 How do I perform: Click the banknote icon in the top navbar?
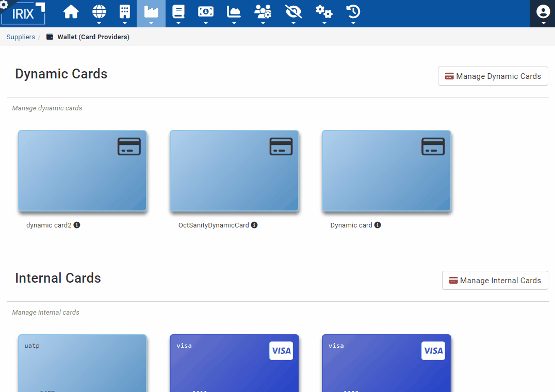coord(206,10)
